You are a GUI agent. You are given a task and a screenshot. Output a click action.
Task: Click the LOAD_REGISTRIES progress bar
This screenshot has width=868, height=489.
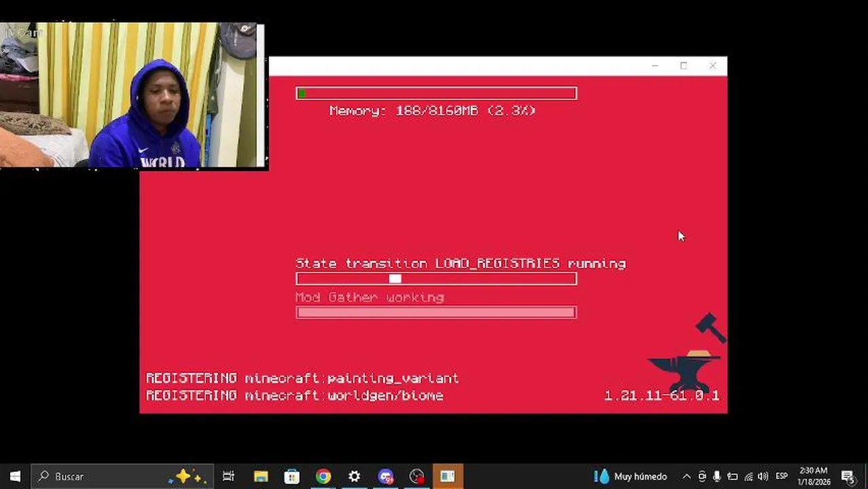[436, 278]
